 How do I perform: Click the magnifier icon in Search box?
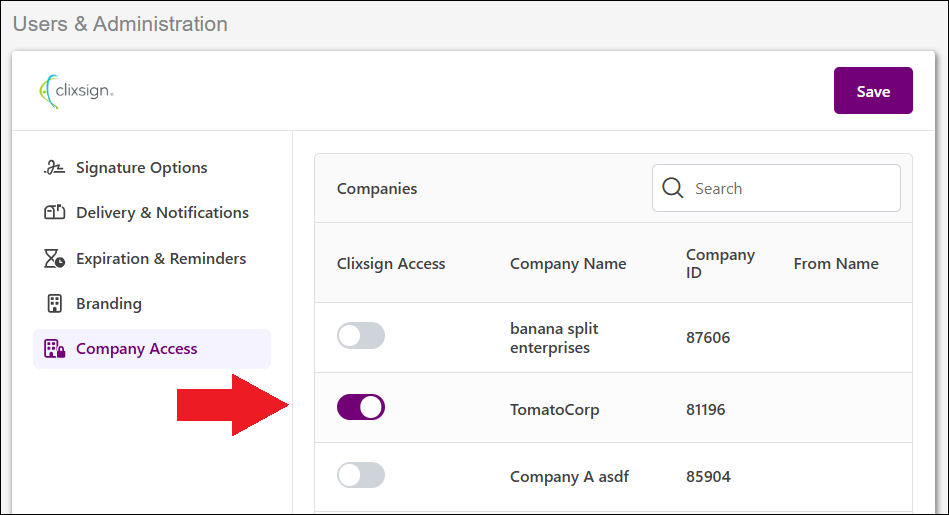(672, 188)
